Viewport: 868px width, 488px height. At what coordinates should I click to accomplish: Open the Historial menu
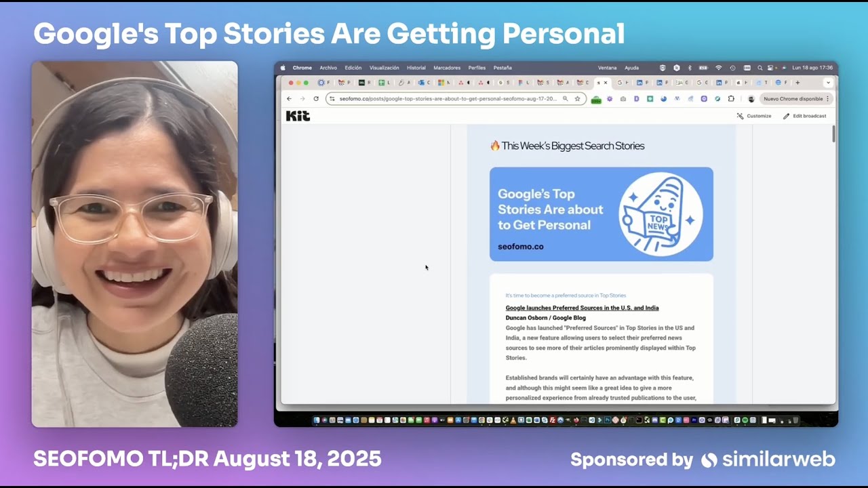[x=416, y=68]
